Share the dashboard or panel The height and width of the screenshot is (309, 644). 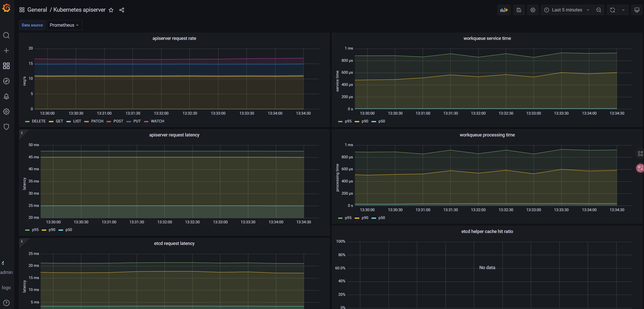click(x=122, y=10)
